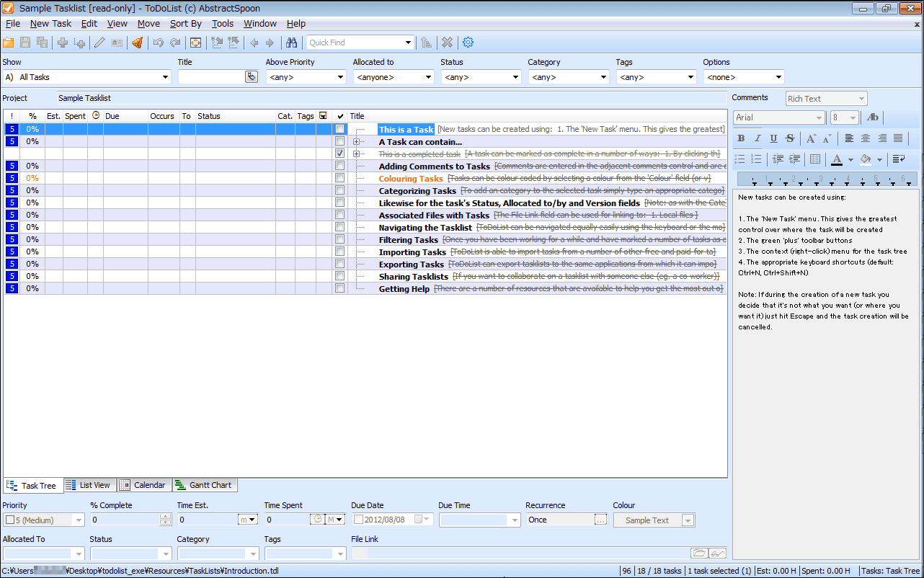Click the Title column header

(x=537, y=116)
